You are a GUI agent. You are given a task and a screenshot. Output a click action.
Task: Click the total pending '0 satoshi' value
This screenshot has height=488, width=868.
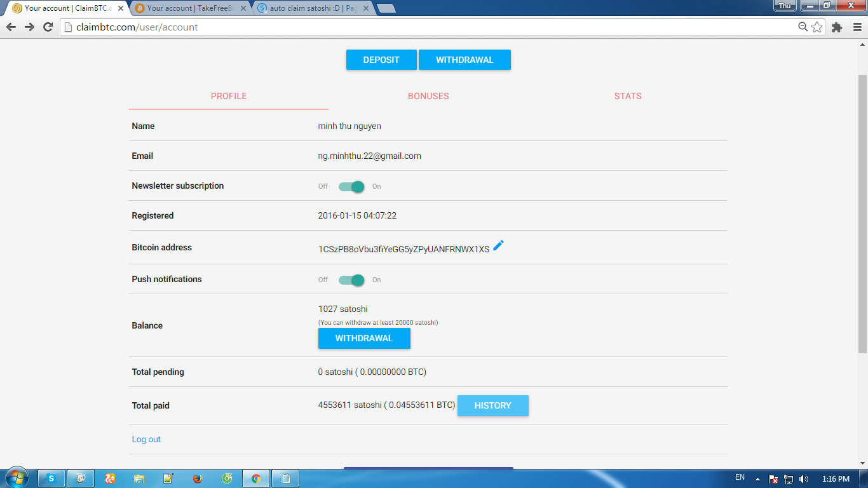coord(336,372)
